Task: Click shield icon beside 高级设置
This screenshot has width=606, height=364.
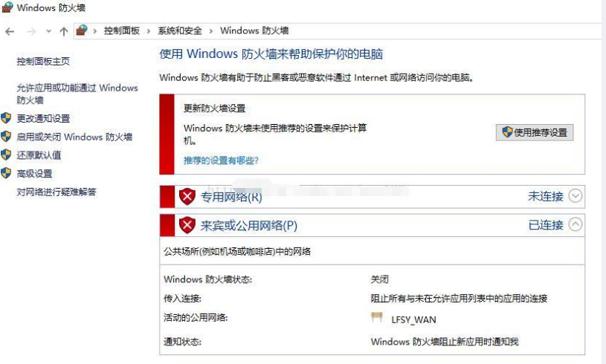Action: [x=6, y=172]
